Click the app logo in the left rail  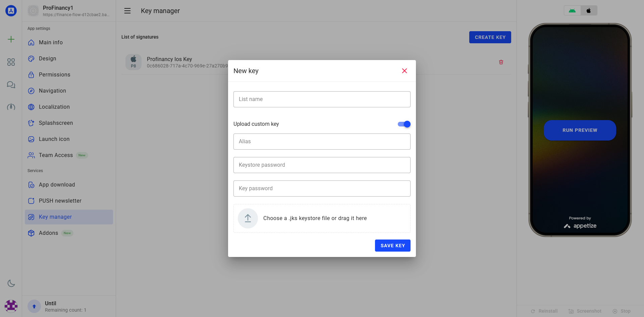[11, 11]
